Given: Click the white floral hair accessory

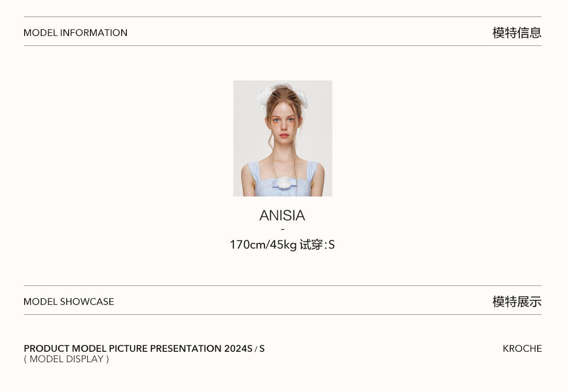Looking at the screenshot, I should 262,98.
